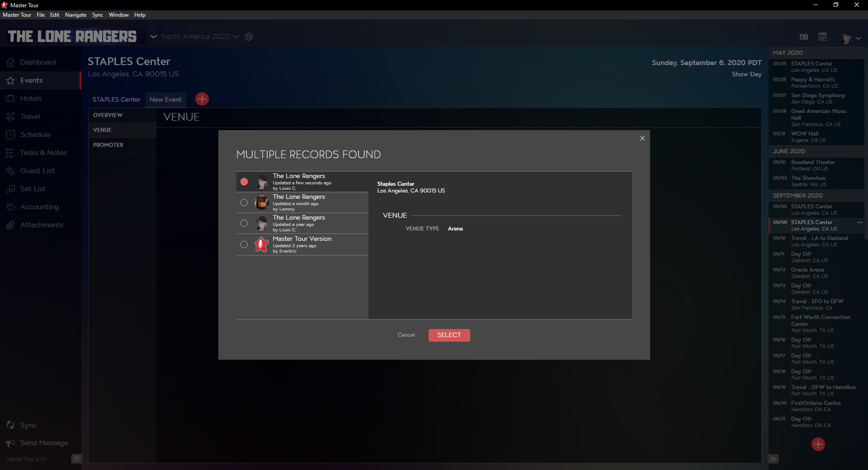Screen dimensions: 868x470
Task: Open user profile dropdown menu
Action: [851, 38]
